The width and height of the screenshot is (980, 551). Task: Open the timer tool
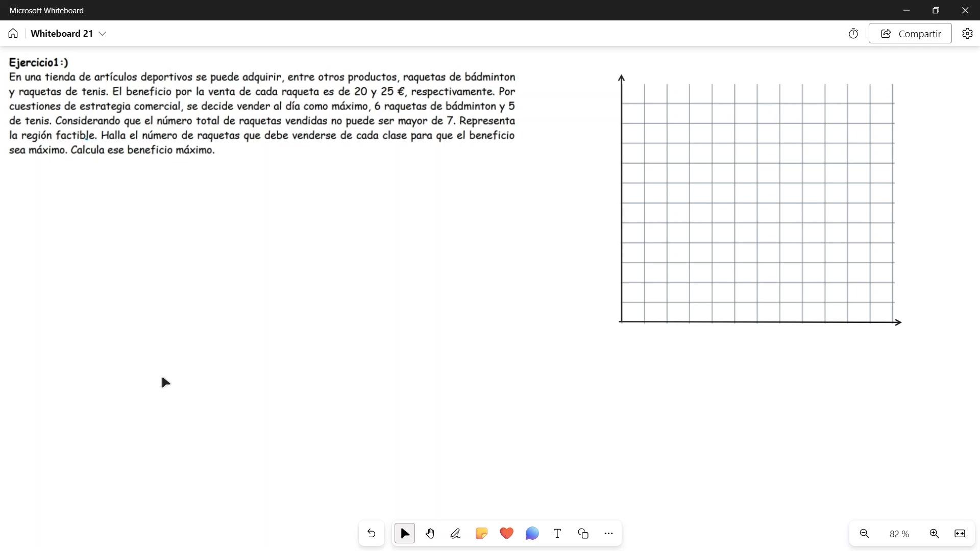pos(853,34)
